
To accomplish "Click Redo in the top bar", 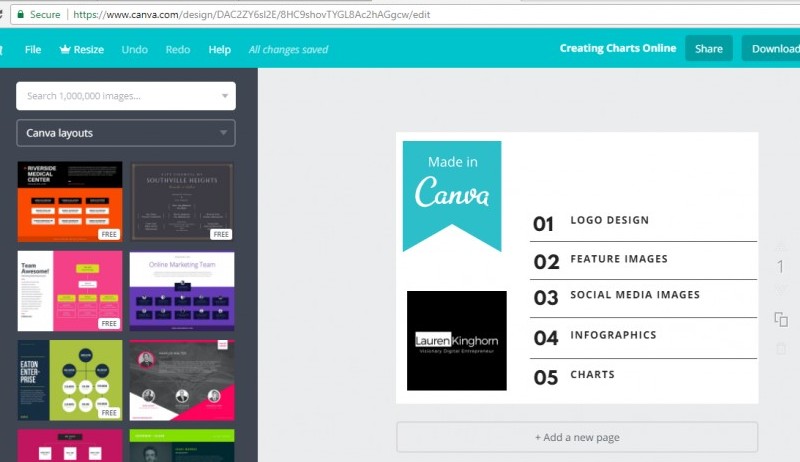I will click(178, 49).
